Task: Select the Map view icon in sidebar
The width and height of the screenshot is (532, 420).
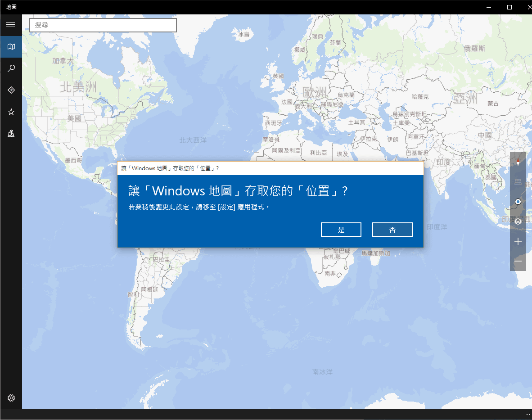Action: pos(11,46)
